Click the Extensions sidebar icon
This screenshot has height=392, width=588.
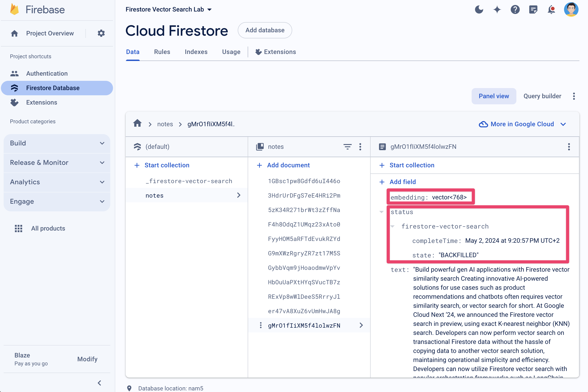14,102
